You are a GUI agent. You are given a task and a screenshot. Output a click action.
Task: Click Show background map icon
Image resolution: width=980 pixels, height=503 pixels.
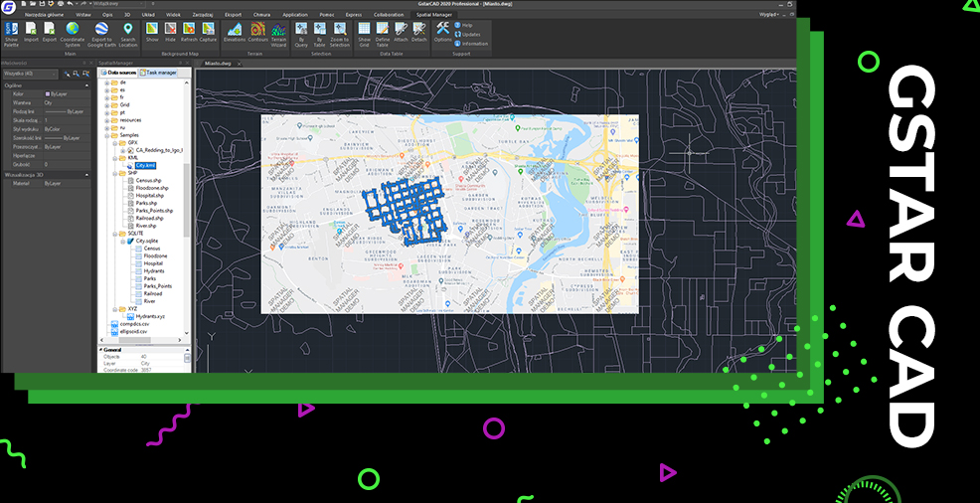(x=152, y=33)
